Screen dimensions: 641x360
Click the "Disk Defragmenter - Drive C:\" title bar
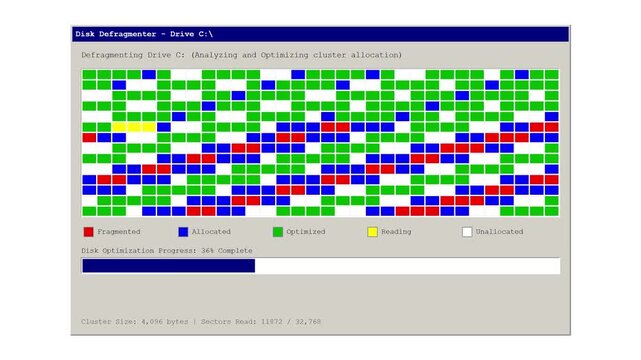[320, 34]
